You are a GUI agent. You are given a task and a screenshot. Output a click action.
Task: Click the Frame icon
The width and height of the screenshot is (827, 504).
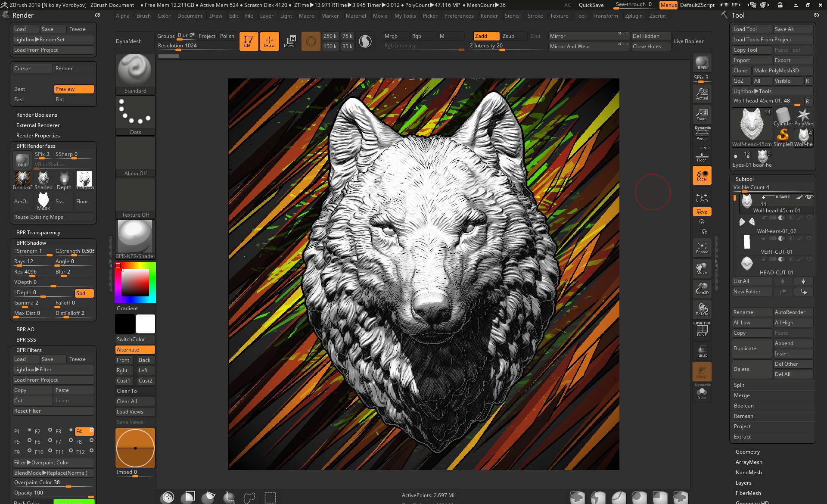coord(702,248)
